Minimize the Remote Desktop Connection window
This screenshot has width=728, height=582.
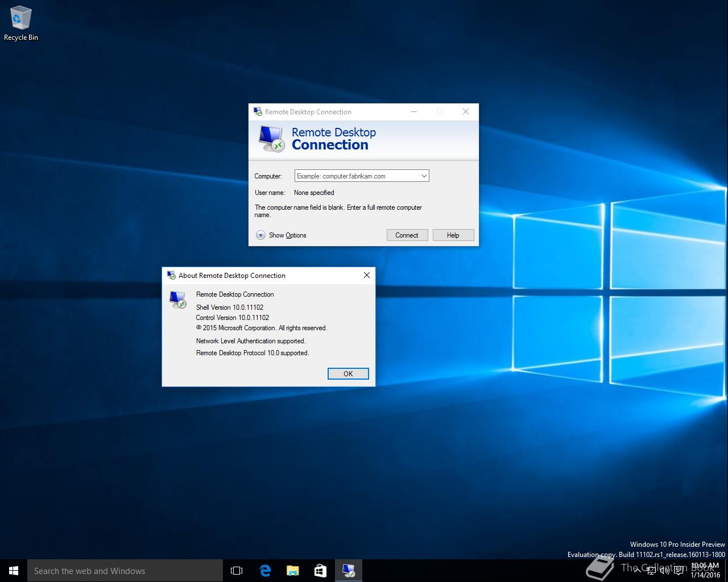[414, 111]
